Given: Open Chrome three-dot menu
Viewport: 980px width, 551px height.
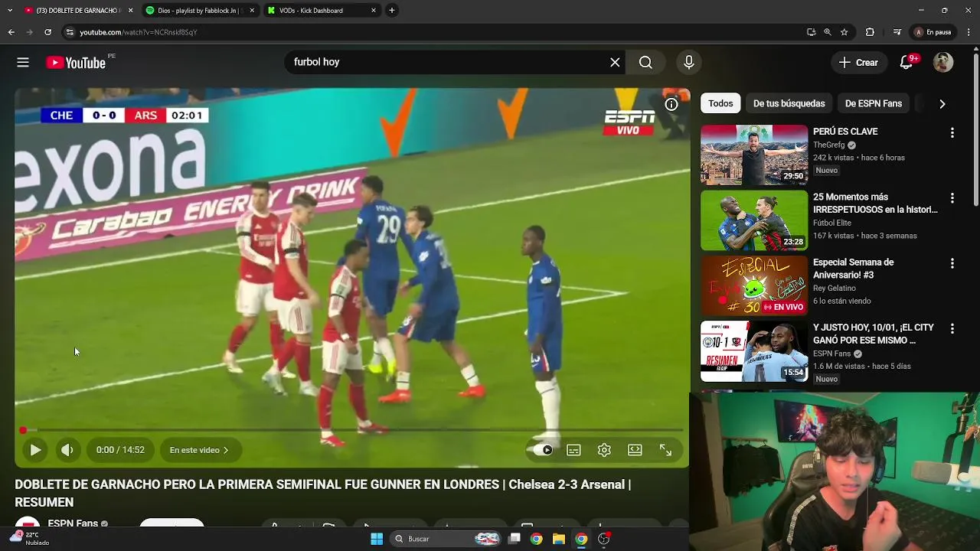Looking at the screenshot, I should click(x=969, y=32).
